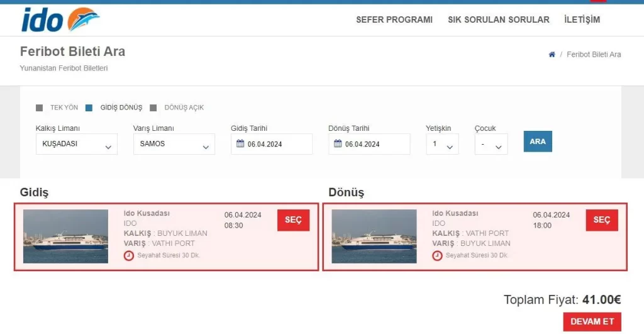Click the ferry thumbnail in Dönüş card
This screenshot has height=334, width=644.
[374, 237]
